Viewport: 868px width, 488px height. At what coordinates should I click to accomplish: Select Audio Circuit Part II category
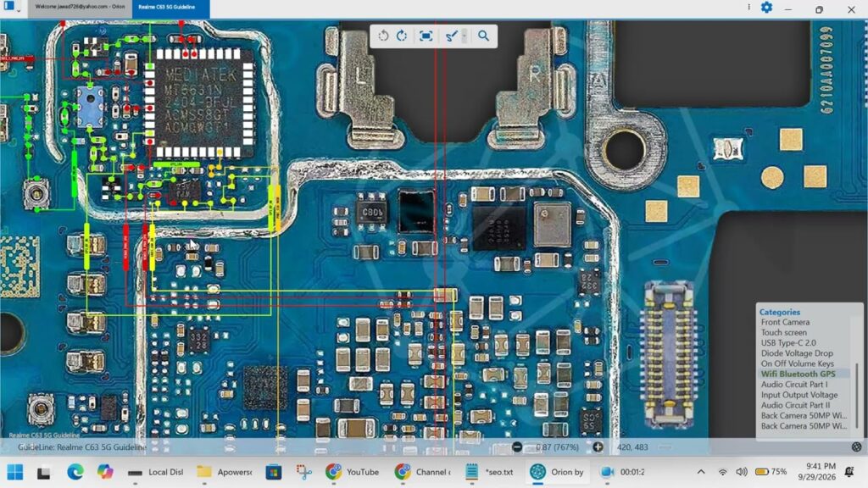795,406
